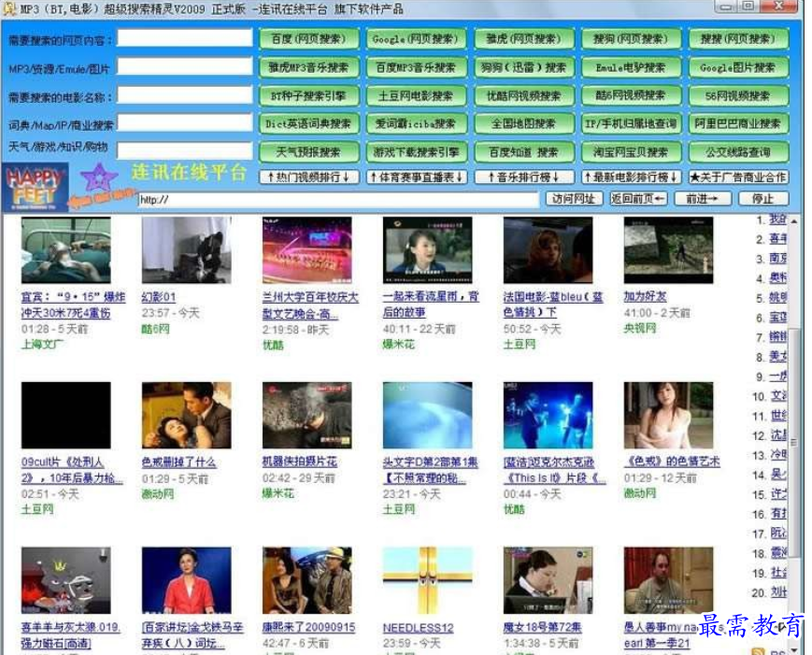
Task: Click the 阿里巴巴商业搜索 button
Action: pos(738,123)
